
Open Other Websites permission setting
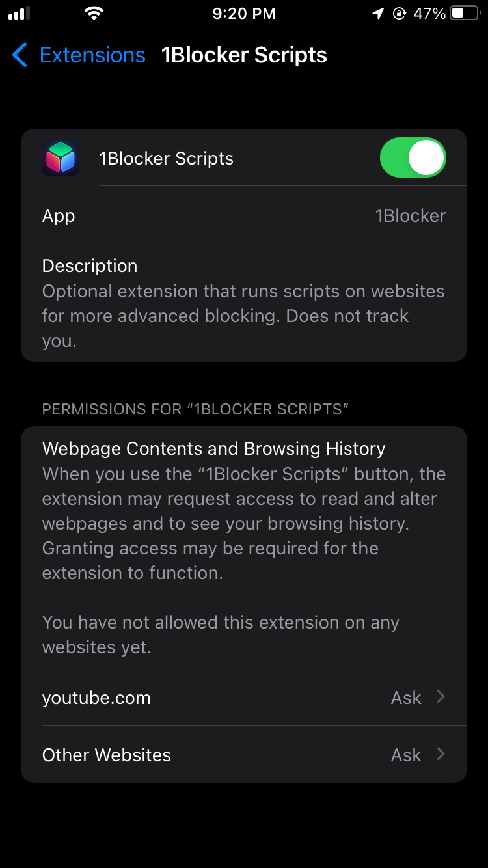point(244,755)
